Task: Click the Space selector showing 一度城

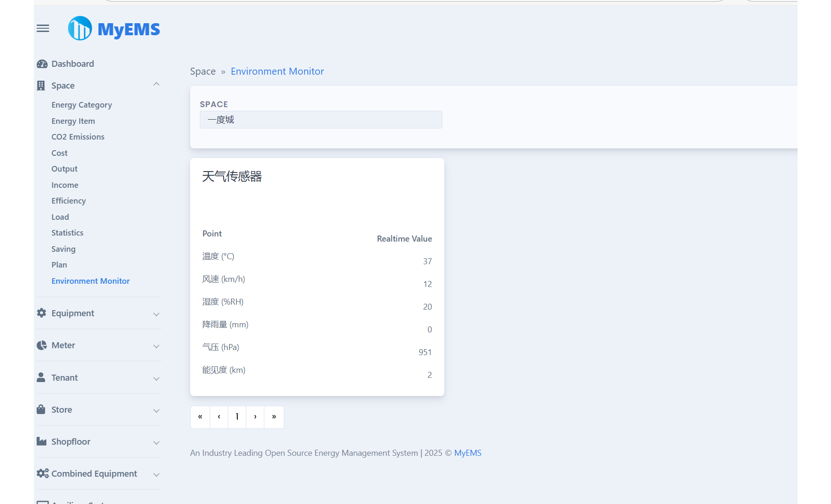Action: tap(321, 120)
